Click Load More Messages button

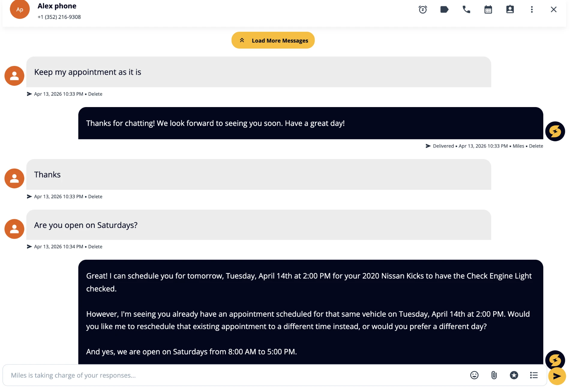[273, 40]
